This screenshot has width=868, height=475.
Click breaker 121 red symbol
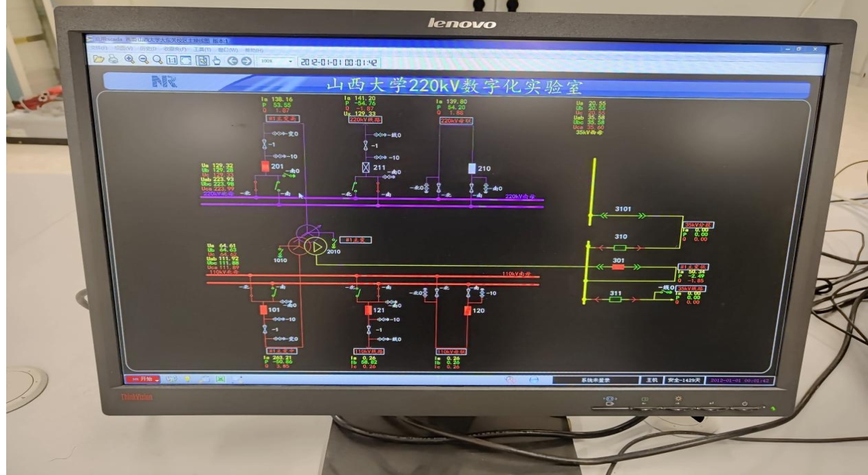point(368,310)
